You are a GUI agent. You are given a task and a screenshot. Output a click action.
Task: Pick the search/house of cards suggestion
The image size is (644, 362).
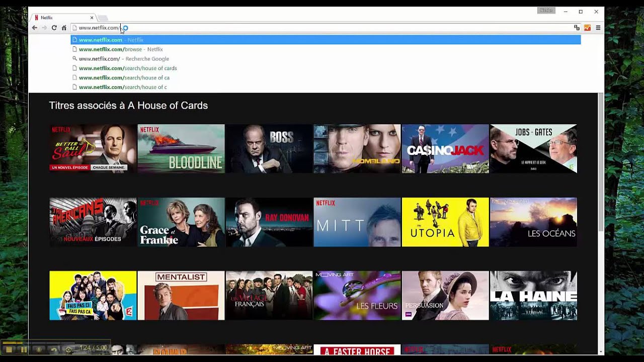(x=326, y=68)
